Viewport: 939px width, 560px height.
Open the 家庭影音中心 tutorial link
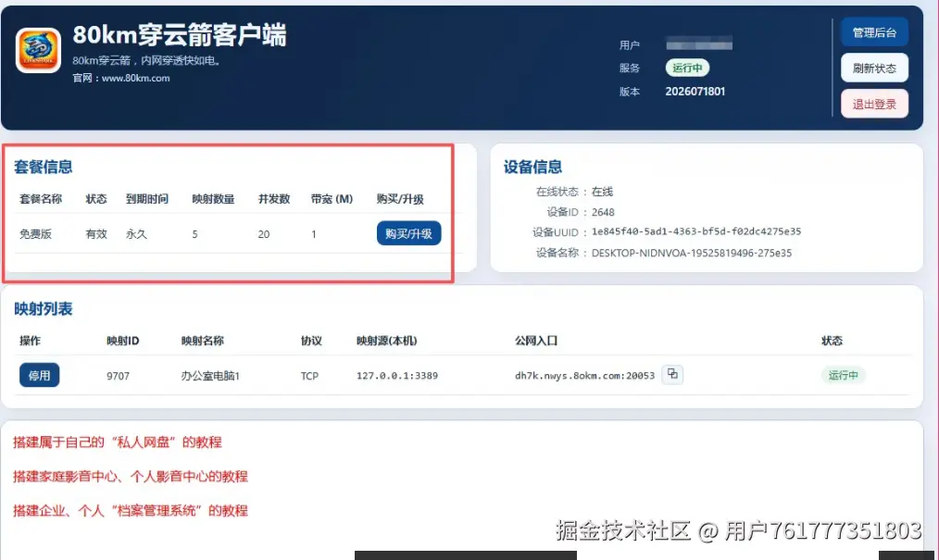(x=130, y=477)
